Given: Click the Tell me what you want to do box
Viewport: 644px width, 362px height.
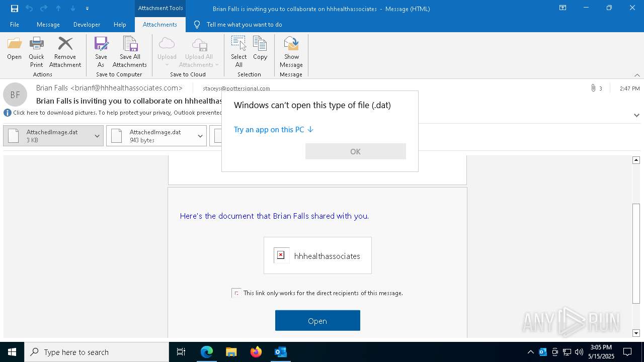Looking at the screenshot, I should pos(244,25).
